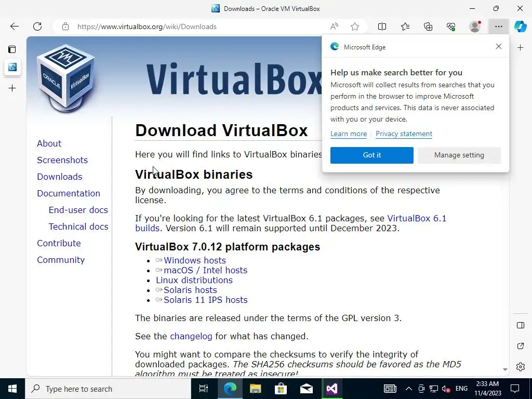The width and height of the screenshot is (532, 399).
Task: Open the link in new window icon
Action: (x=521, y=346)
